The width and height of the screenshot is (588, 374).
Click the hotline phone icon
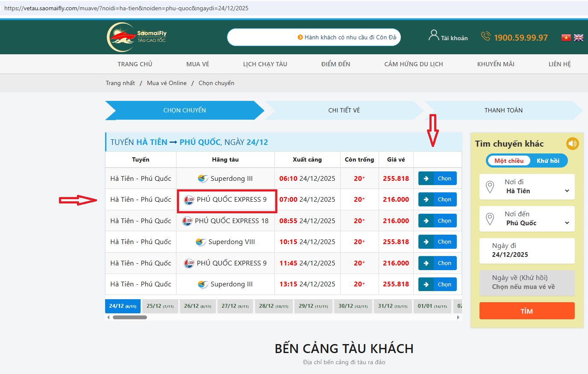tap(485, 36)
